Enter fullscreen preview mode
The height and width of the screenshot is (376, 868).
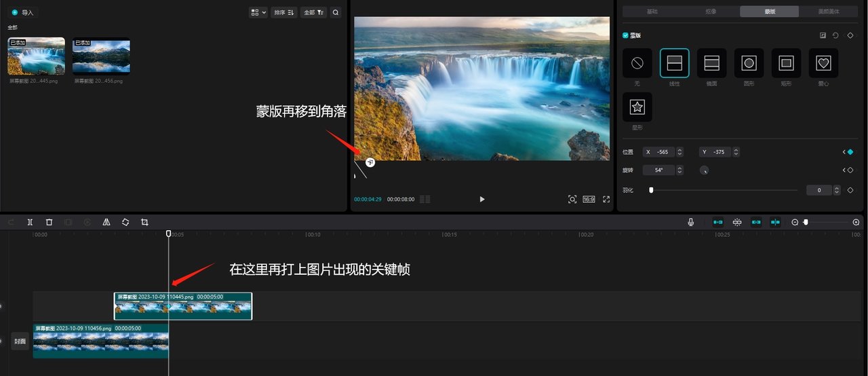[x=606, y=199]
